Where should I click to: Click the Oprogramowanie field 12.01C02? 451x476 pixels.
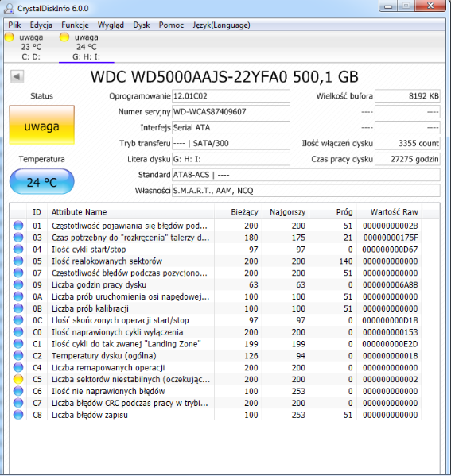pyautogui.click(x=231, y=96)
